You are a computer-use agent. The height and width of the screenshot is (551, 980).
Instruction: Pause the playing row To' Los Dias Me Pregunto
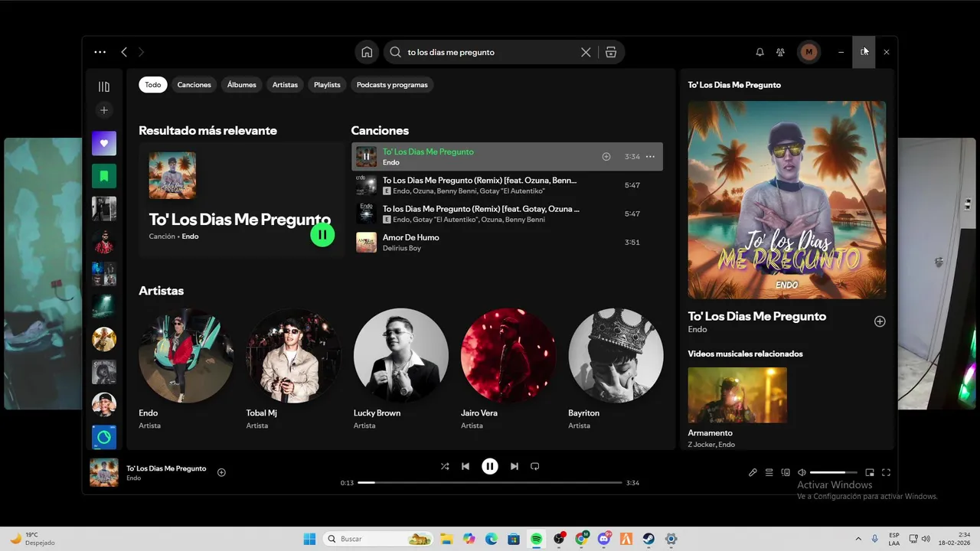point(366,157)
